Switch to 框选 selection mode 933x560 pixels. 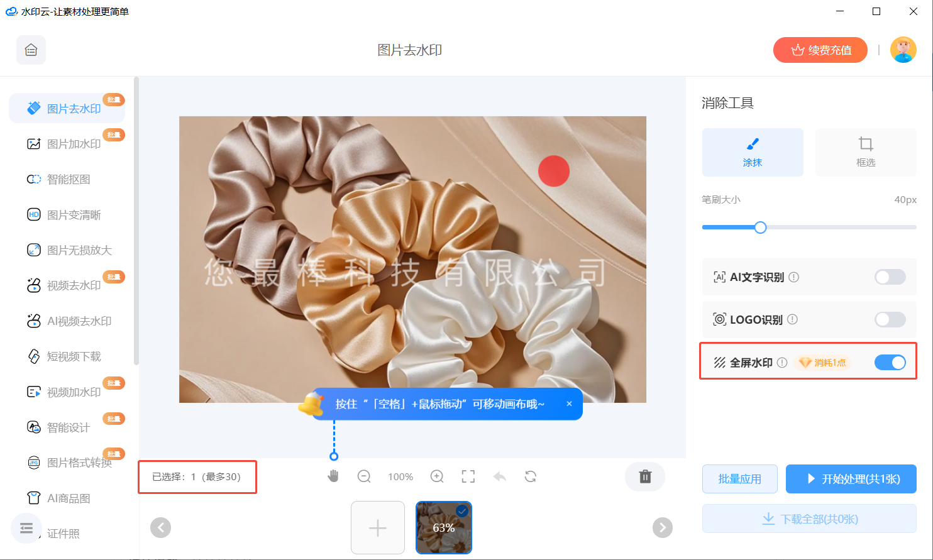(865, 152)
